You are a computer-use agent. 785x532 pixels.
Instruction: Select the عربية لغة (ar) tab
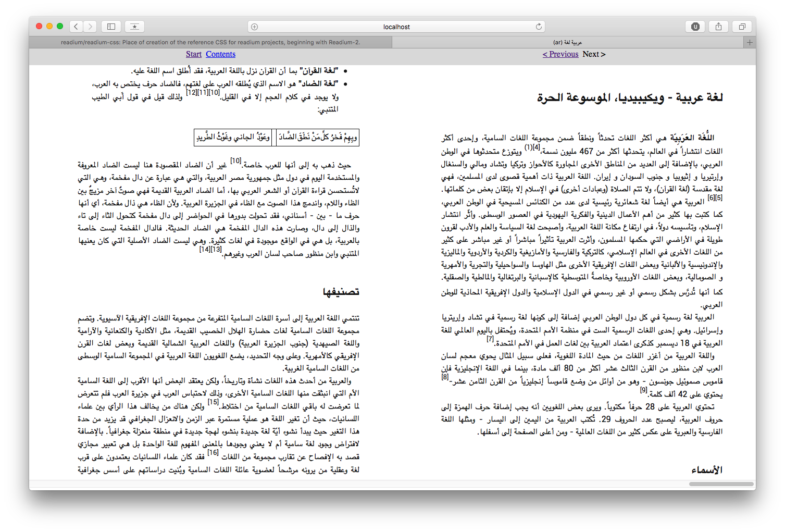[567, 42]
